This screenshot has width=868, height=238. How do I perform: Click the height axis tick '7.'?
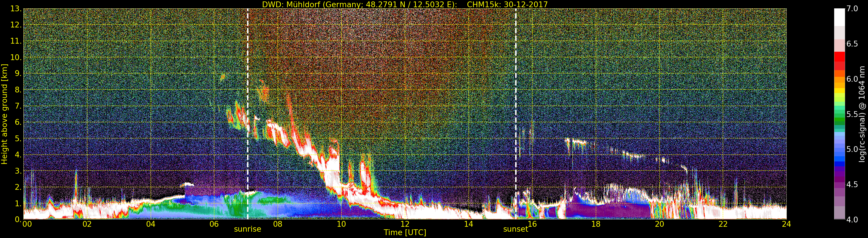click(18, 106)
